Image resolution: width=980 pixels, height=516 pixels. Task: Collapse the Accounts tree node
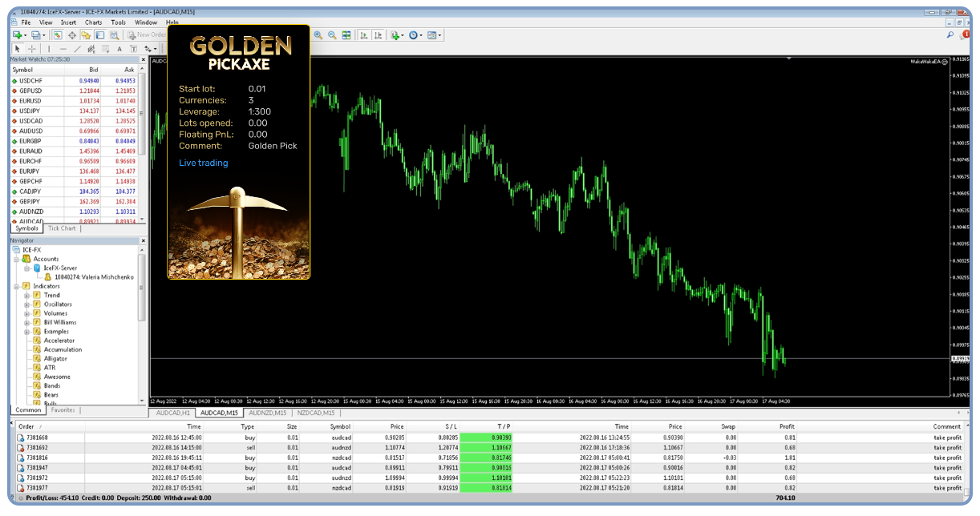pos(17,259)
